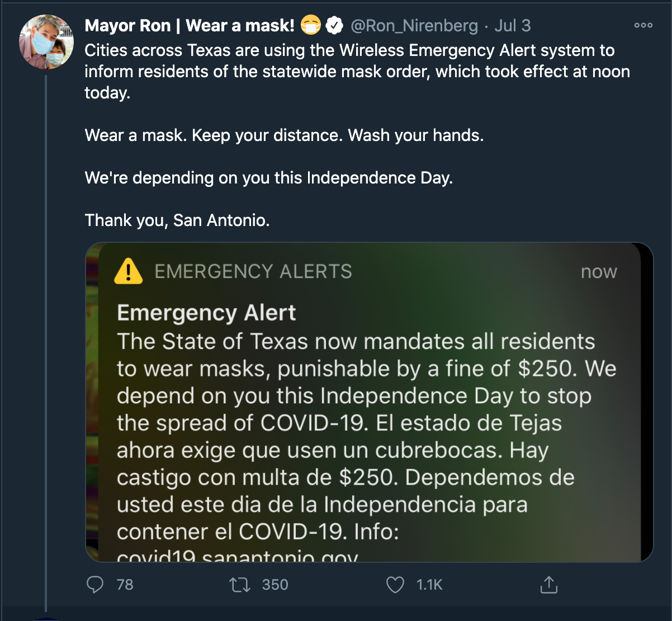
Task: Click the "EMERGENCY ALERTS" header in the image
Action: click(253, 271)
